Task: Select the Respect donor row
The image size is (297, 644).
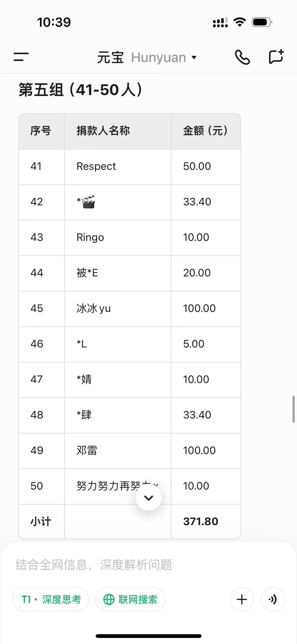Action: pyautogui.click(x=129, y=167)
